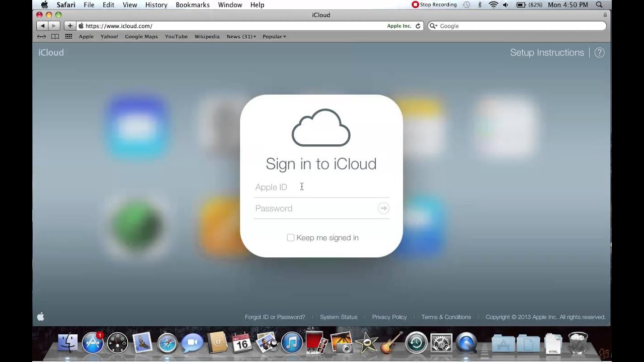Open the Bookmarks menu
Screen dimensions: 644x362
[x=193, y=5]
